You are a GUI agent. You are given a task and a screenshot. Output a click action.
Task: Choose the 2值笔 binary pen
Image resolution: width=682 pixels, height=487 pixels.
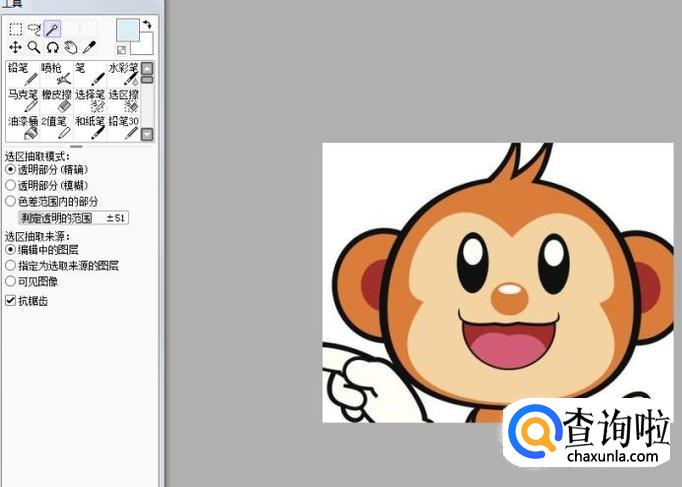tap(56, 127)
